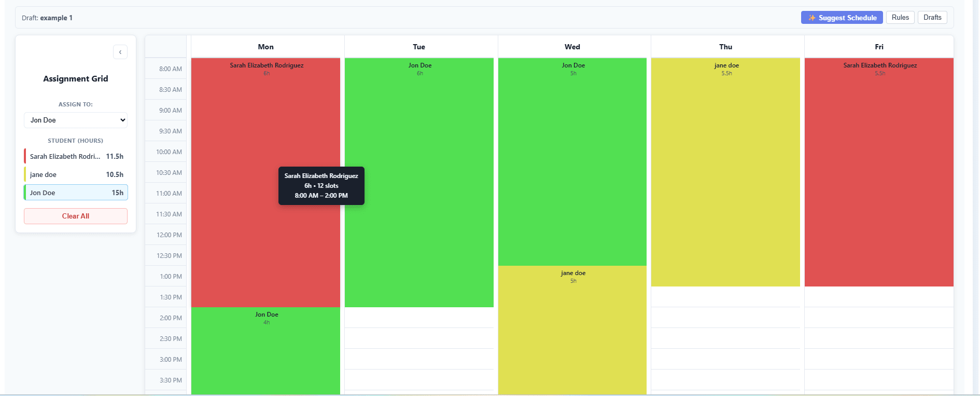Select jane doe in the student hours list
Image resolution: width=980 pixels, height=396 pixels.
tap(76, 174)
